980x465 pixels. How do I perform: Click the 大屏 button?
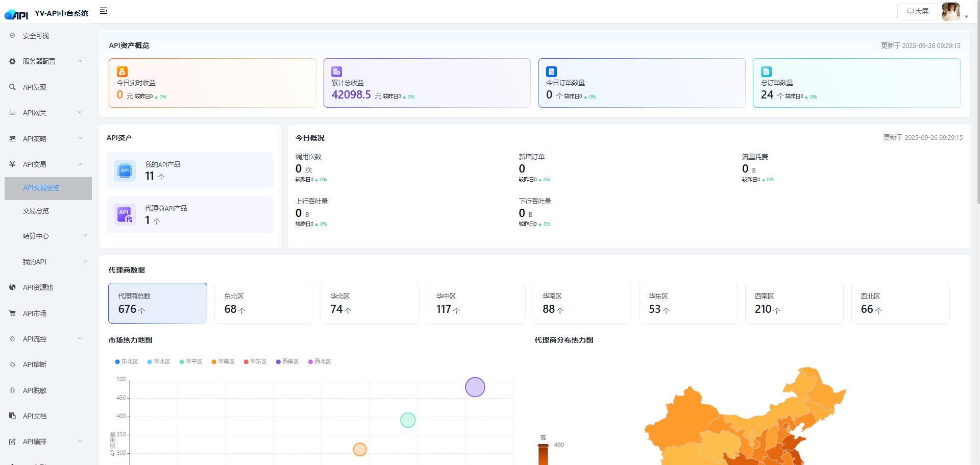(917, 12)
